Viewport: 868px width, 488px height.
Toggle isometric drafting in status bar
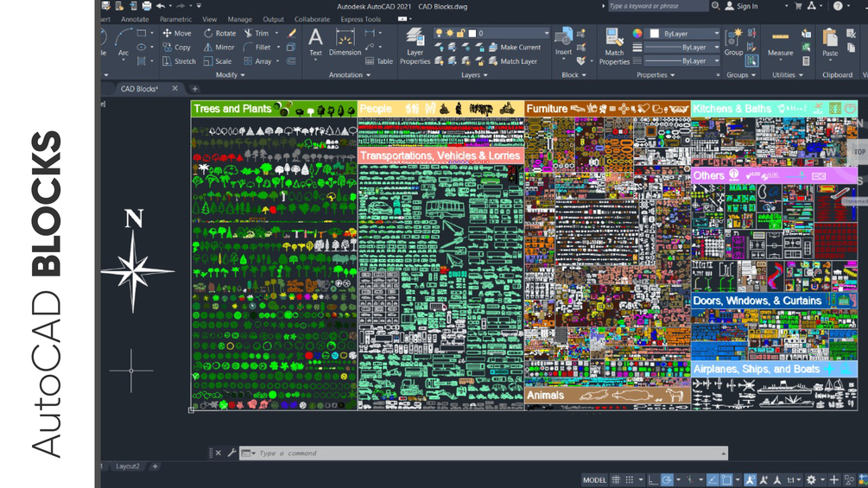click(x=690, y=479)
